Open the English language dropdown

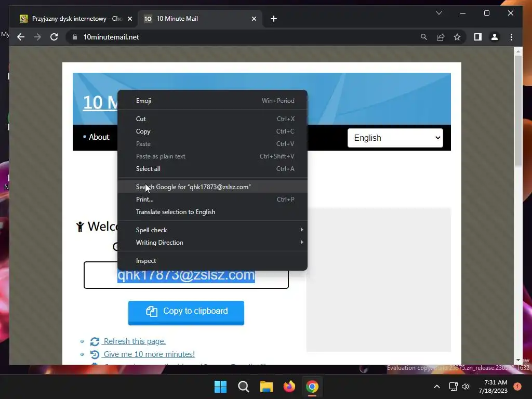[x=395, y=138]
